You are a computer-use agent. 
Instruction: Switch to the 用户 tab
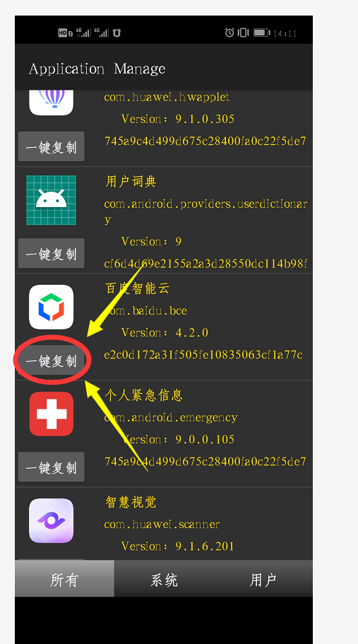[263, 579]
